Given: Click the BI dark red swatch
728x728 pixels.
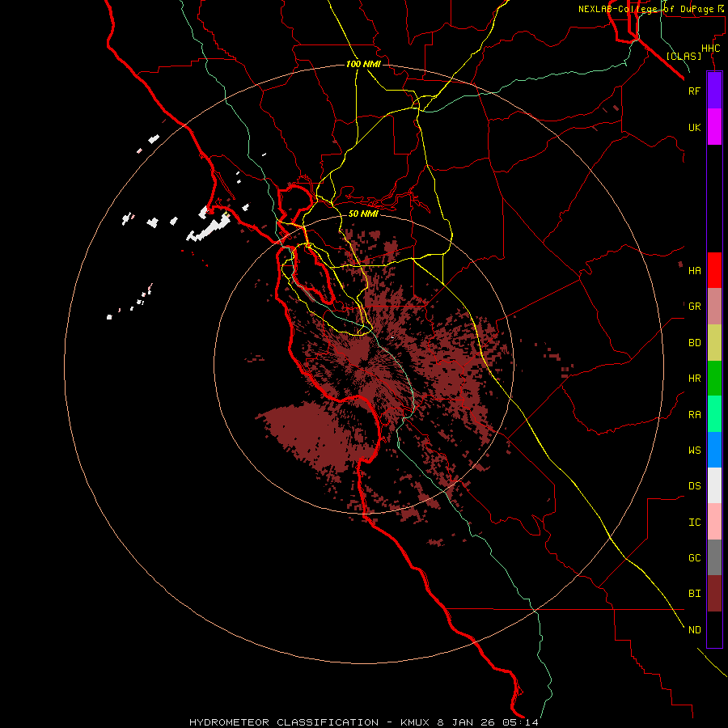Looking at the screenshot, I should click(714, 594).
